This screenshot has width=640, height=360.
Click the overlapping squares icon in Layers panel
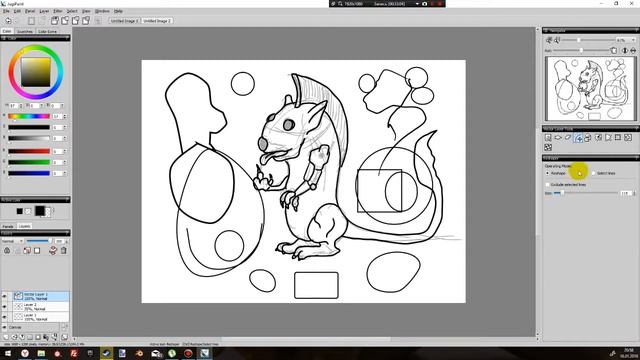(27, 251)
